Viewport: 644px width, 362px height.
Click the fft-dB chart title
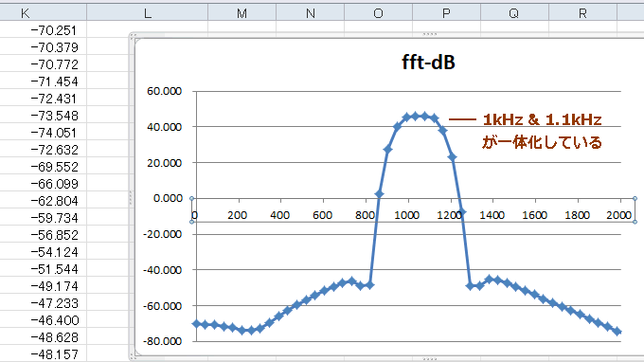click(428, 63)
